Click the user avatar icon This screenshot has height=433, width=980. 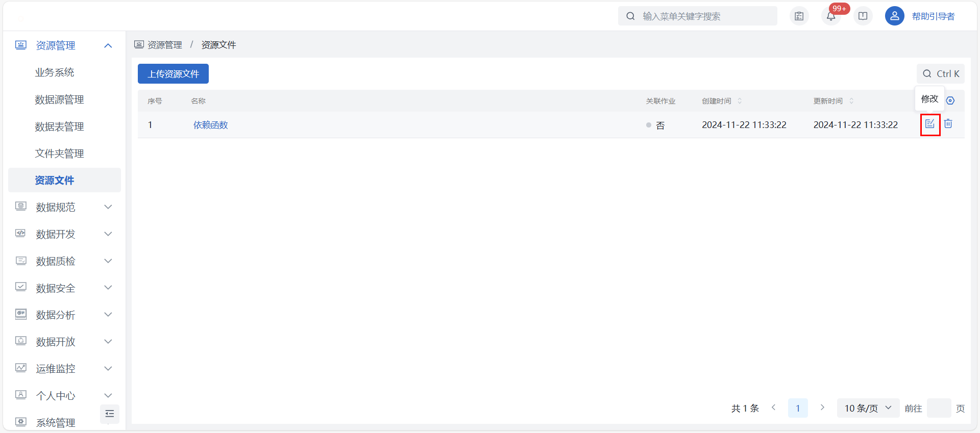tap(895, 16)
